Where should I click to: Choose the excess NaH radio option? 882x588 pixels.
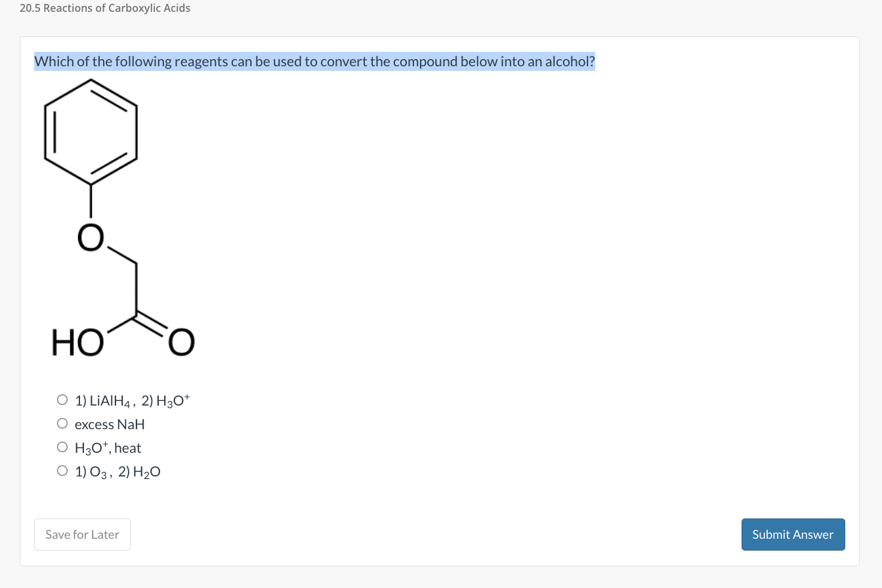tap(62, 424)
